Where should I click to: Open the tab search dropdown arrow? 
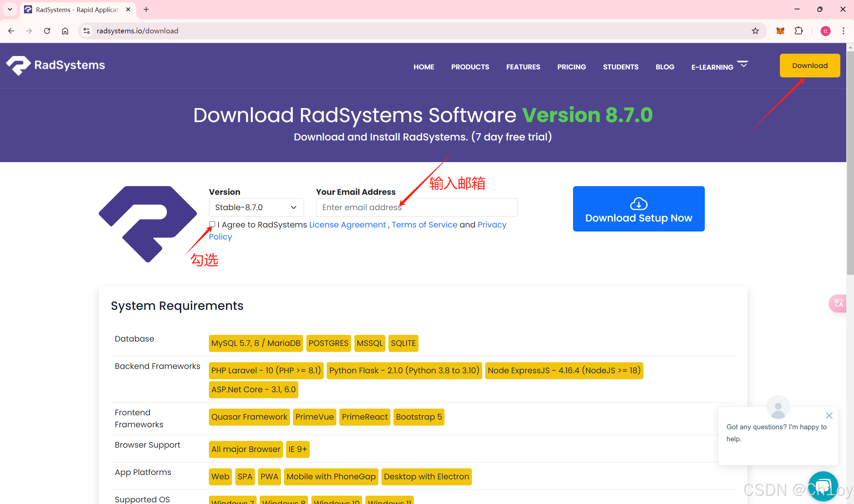pos(10,10)
